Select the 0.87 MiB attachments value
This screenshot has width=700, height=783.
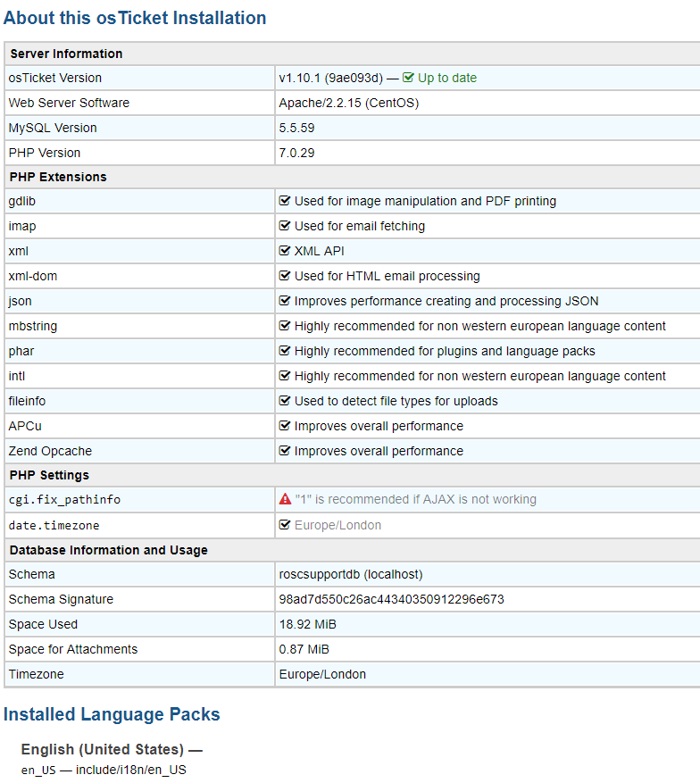pos(304,649)
